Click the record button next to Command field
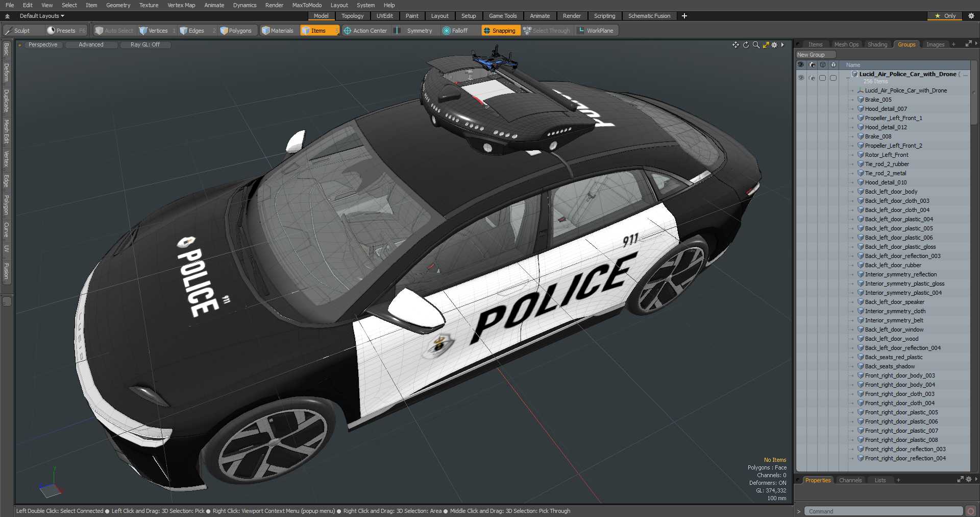 (971, 511)
